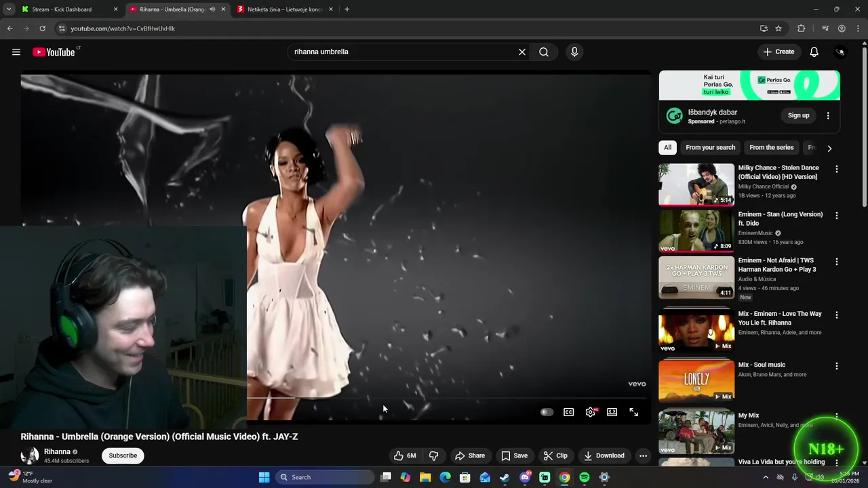
Task: Open Rihanna channel avatar
Action: tap(30, 456)
